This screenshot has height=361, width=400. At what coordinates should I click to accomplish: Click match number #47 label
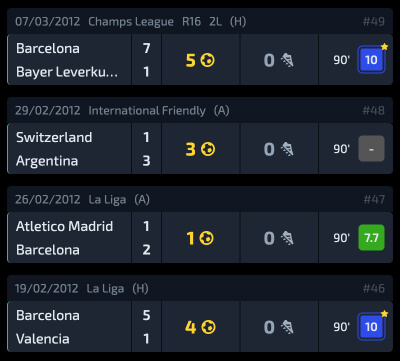[x=374, y=199]
